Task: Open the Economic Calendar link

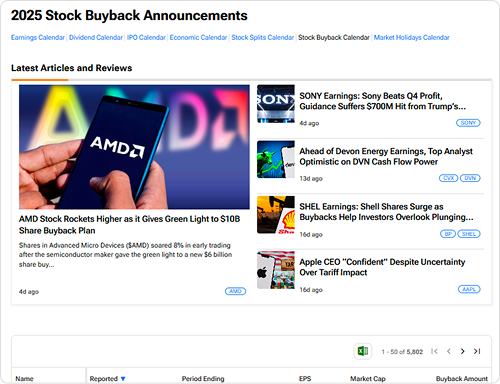Action: (x=198, y=37)
